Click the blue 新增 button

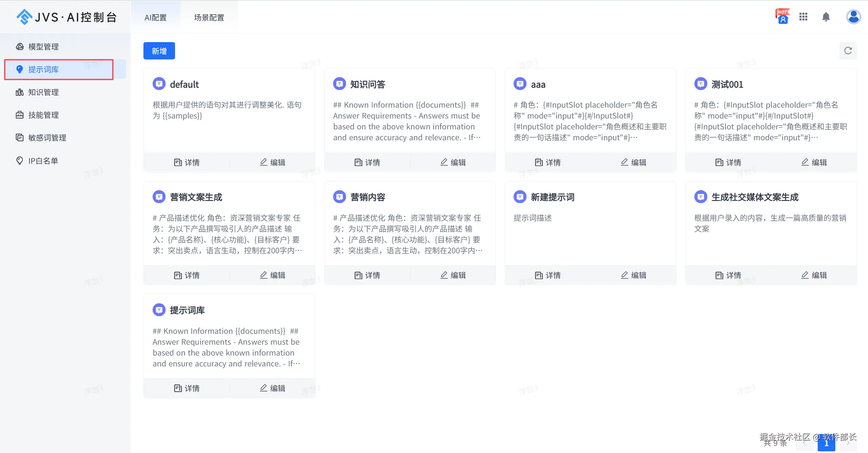[159, 51]
